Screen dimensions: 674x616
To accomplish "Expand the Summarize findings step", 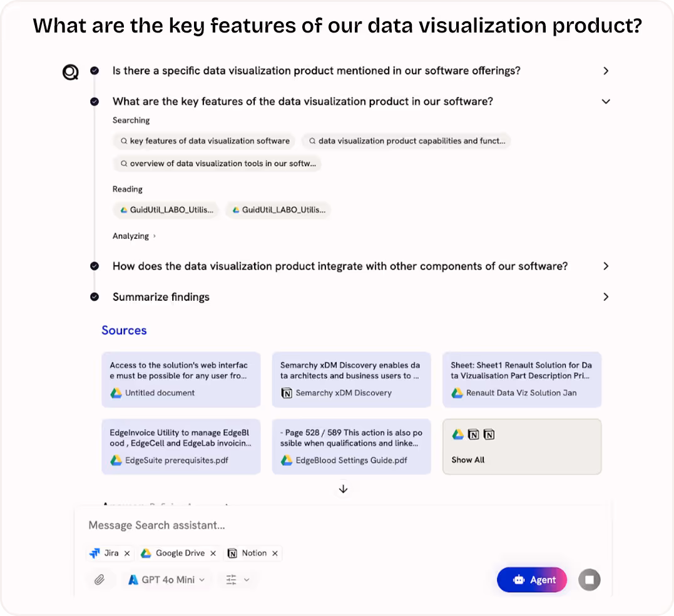I will pos(606,297).
